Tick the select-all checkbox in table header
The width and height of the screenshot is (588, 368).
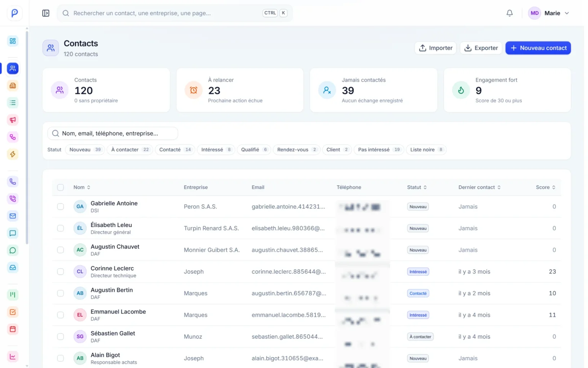(60, 187)
